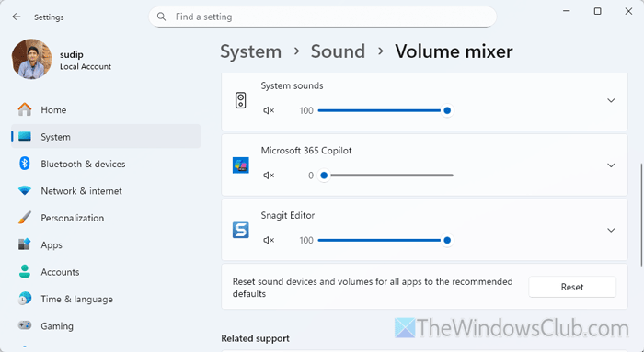
Task: Click the vertical scrollbar thumb
Action: click(641, 214)
